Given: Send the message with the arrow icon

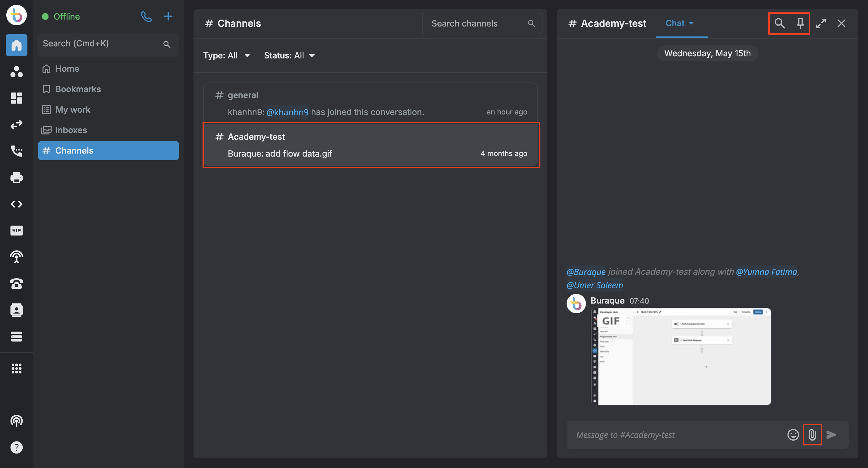Looking at the screenshot, I should 831,435.
